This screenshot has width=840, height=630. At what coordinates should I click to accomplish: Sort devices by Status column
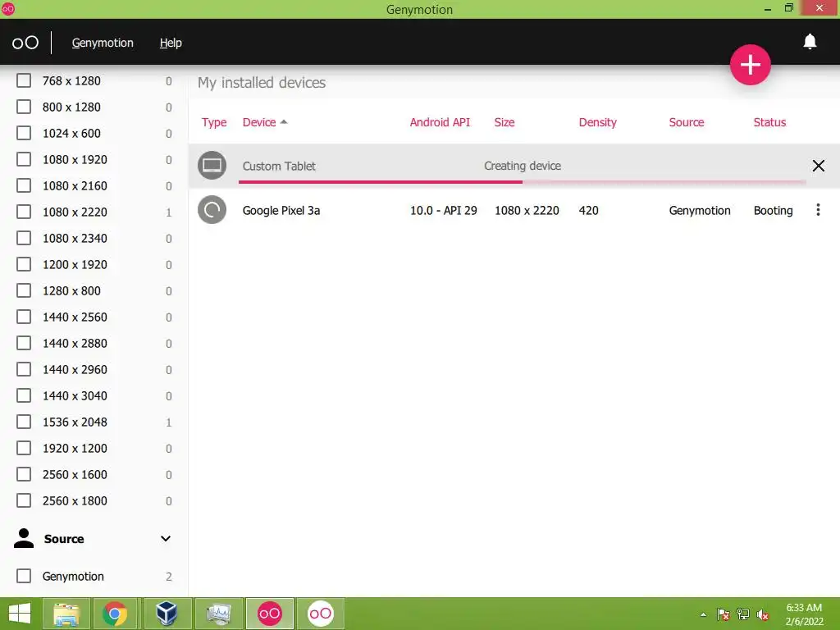[x=769, y=122]
